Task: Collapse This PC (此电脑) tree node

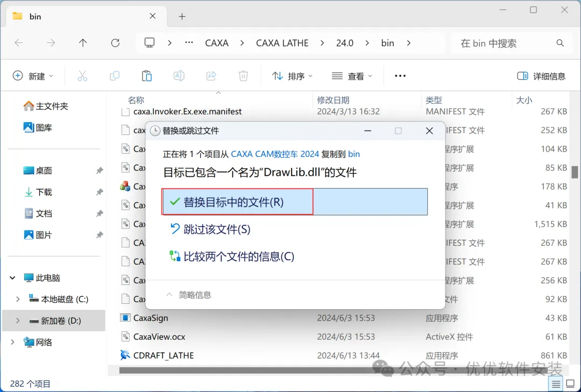Action: tap(12, 278)
